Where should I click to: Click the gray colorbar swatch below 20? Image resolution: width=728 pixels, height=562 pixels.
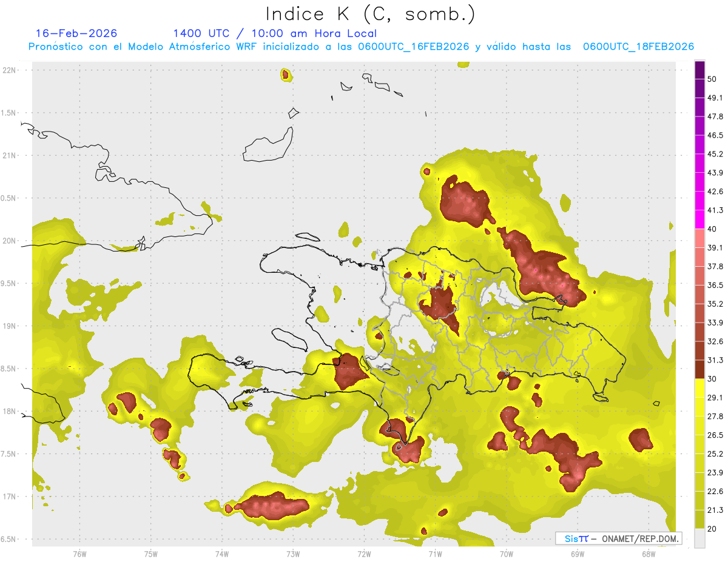tap(699, 538)
